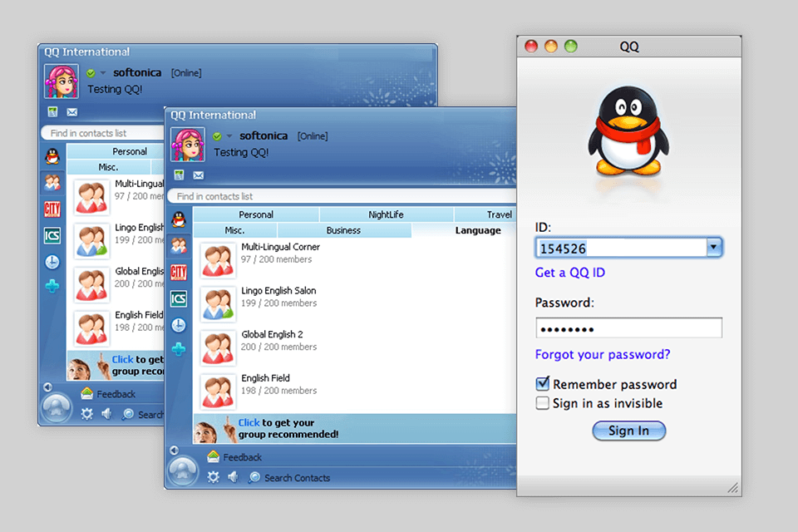Click the clock history icon in front sidebar
The width and height of the screenshot is (798, 532).
179,325
